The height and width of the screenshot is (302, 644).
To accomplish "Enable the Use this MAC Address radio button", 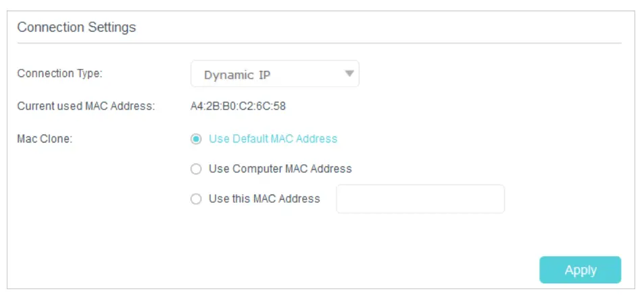I will 196,199.
